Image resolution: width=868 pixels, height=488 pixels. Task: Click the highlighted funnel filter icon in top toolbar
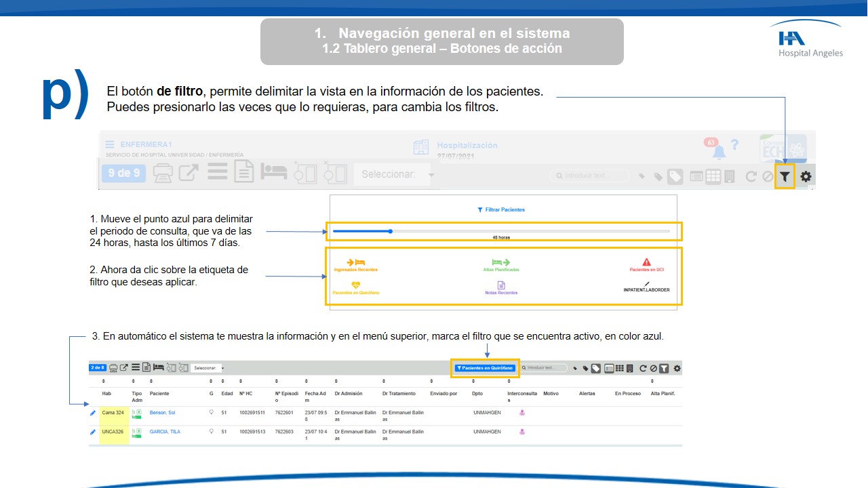785,176
